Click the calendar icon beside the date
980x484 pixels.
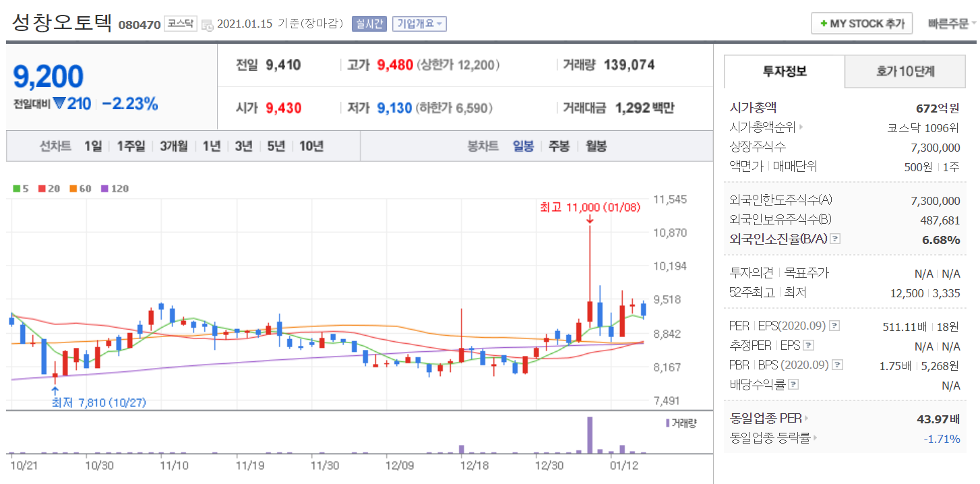tap(208, 25)
